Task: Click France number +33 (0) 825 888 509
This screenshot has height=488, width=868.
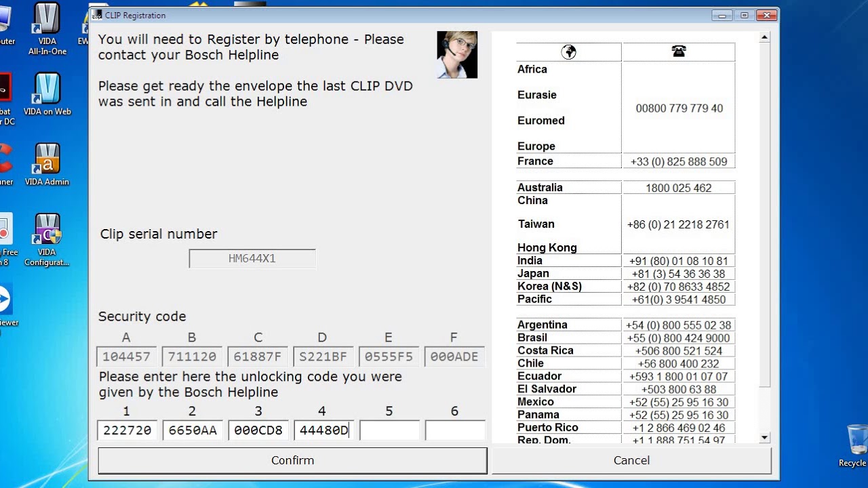Action: (x=679, y=162)
